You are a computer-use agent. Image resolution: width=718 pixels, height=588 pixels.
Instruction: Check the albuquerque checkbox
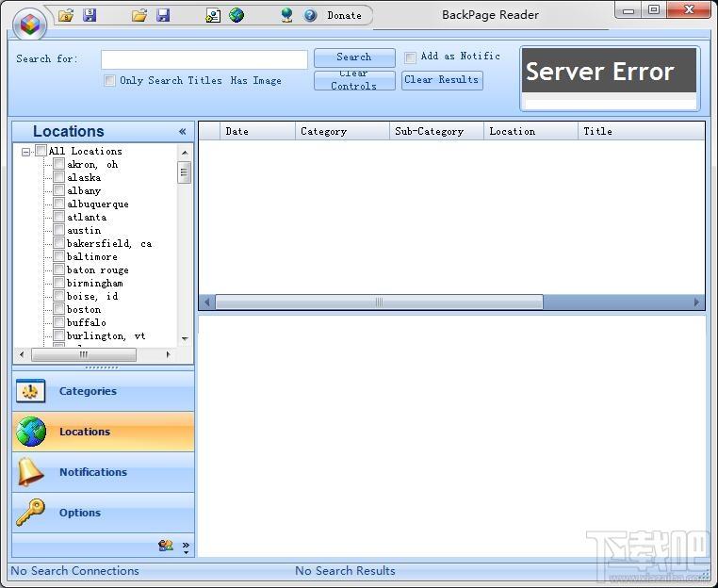tap(59, 204)
